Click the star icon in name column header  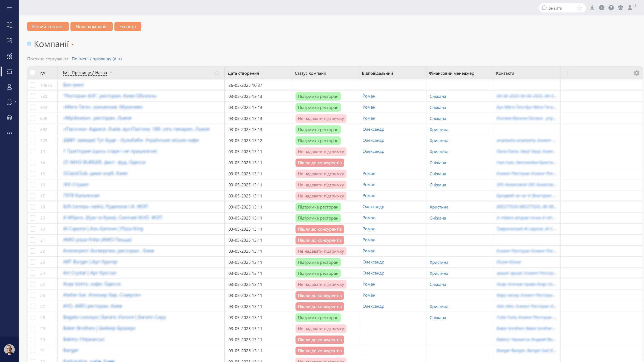(x=217, y=73)
